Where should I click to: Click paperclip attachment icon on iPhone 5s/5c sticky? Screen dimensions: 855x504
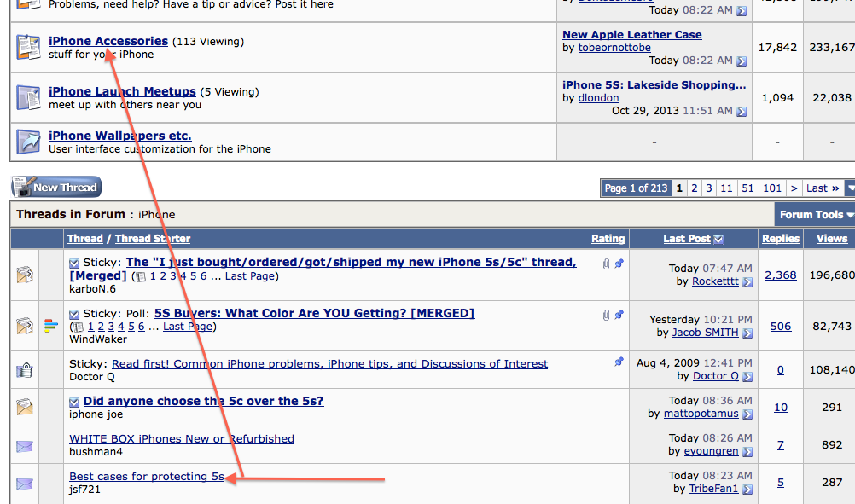[606, 264]
